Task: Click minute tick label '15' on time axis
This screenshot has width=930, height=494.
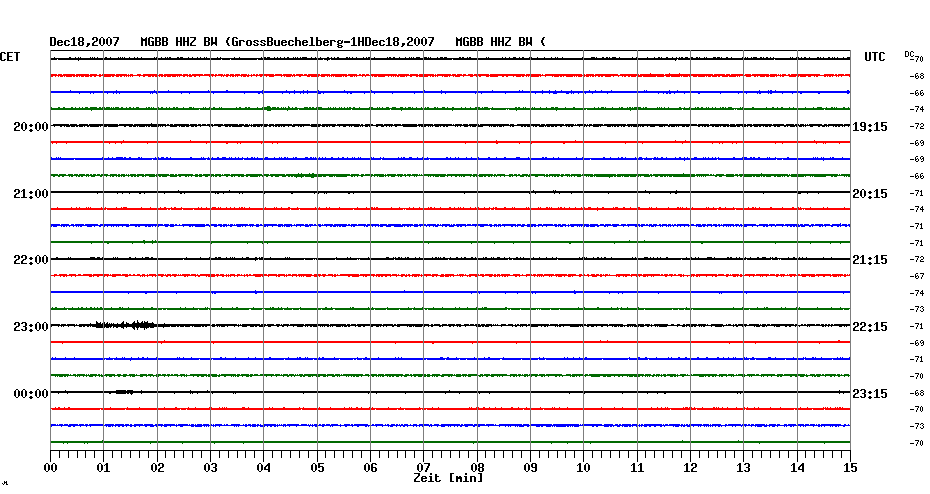Action: 850,468
